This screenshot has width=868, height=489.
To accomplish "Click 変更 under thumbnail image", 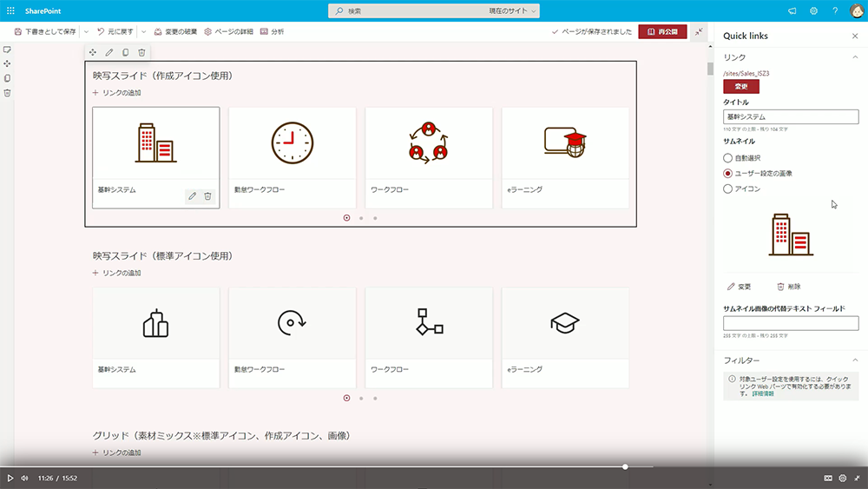I will click(740, 287).
